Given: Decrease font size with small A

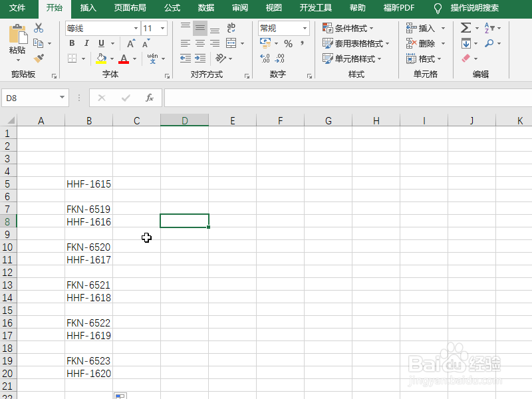Looking at the screenshot, I should (146, 43).
